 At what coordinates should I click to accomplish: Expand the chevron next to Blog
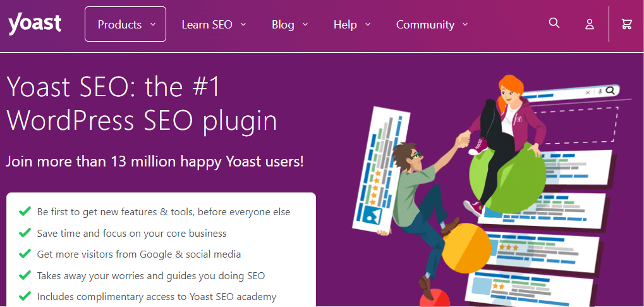click(x=305, y=25)
